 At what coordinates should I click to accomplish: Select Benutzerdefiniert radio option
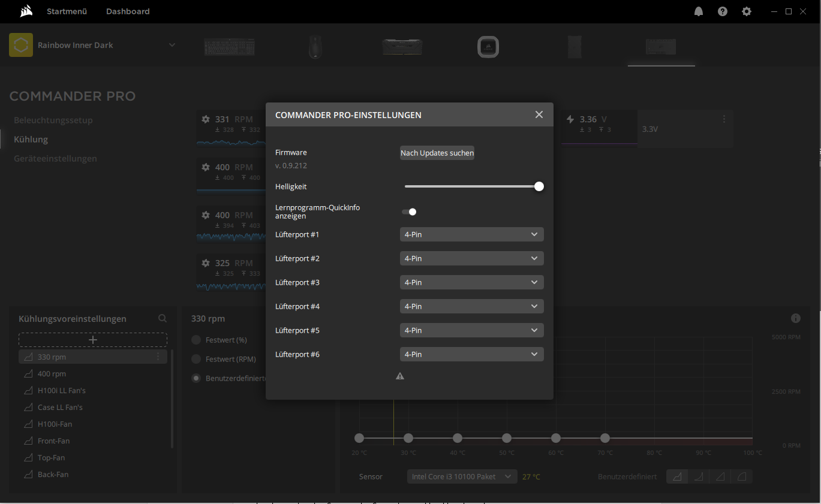(x=196, y=378)
